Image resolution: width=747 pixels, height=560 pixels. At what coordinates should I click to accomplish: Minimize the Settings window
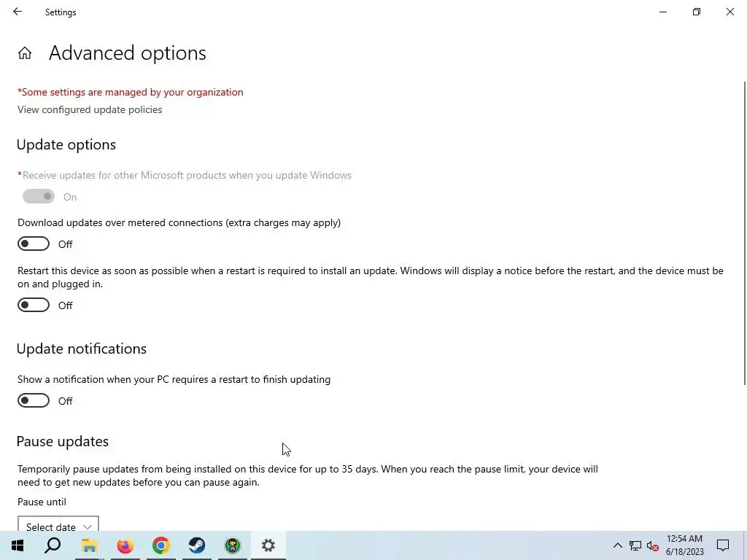point(662,12)
